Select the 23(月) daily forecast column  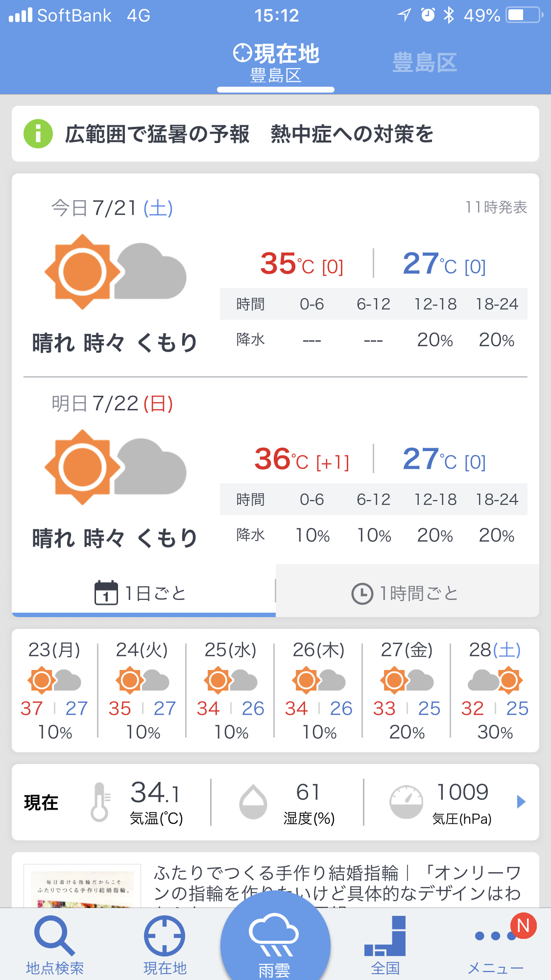coord(54,691)
